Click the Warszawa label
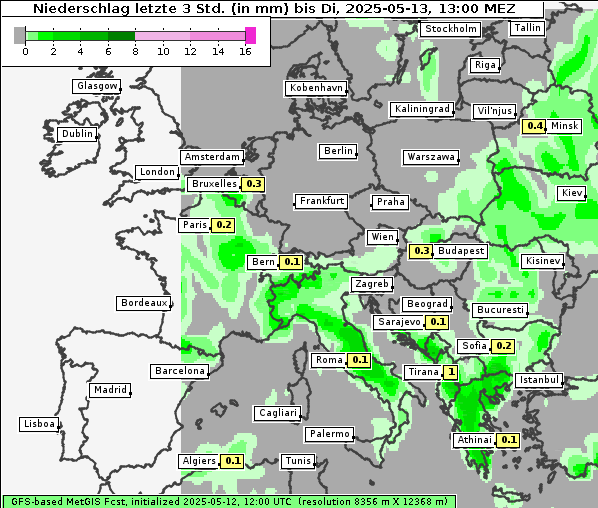The image size is (598, 508). 431,157
